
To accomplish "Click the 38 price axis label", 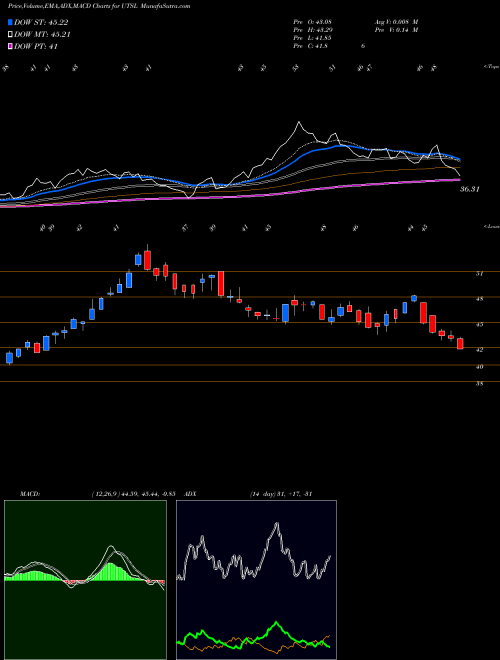I will [479, 384].
